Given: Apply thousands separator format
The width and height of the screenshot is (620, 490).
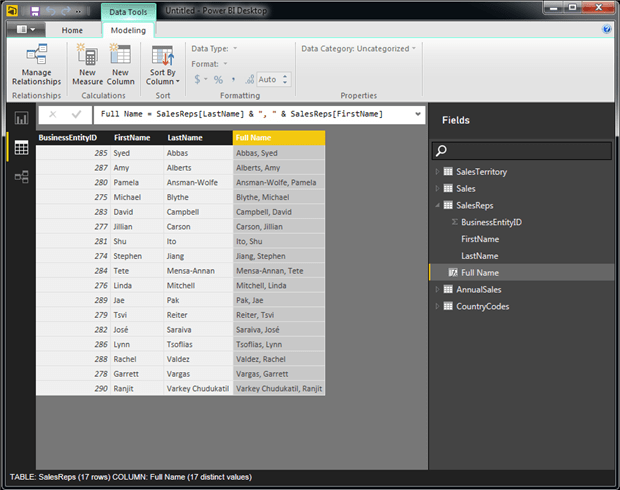Looking at the screenshot, I should pos(233,79).
